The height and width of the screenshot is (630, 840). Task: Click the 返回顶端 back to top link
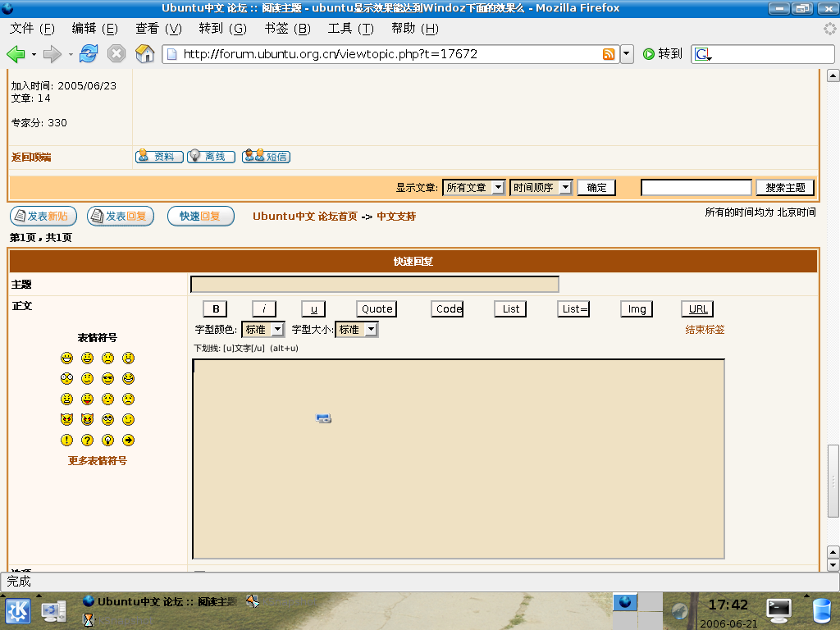tap(31, 157)
